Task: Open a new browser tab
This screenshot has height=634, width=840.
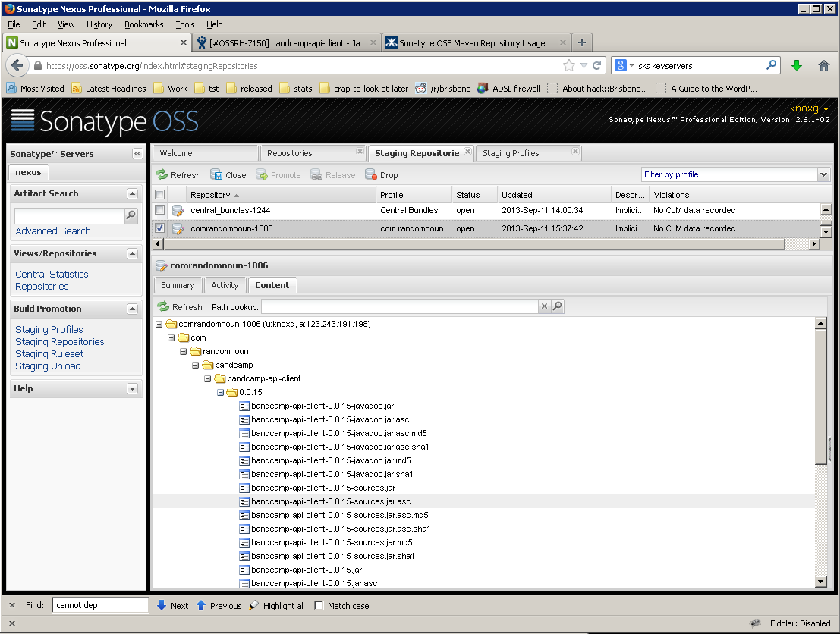Action: point(582,42)
